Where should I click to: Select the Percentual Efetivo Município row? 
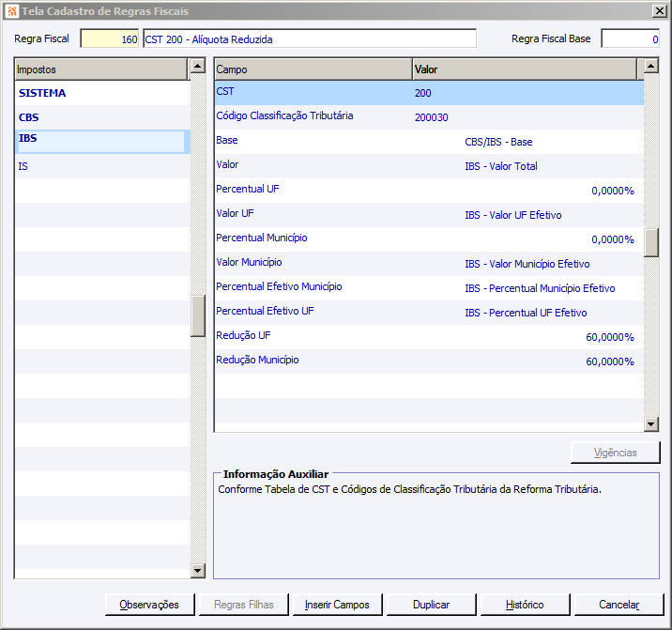(429, 288)
